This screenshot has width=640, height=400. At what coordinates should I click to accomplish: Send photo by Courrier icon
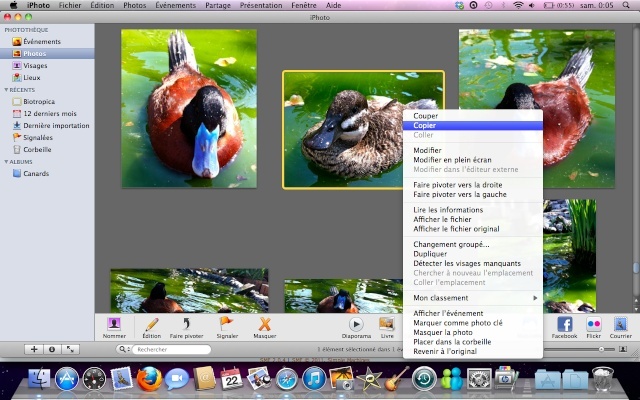[x=621, y=324]
